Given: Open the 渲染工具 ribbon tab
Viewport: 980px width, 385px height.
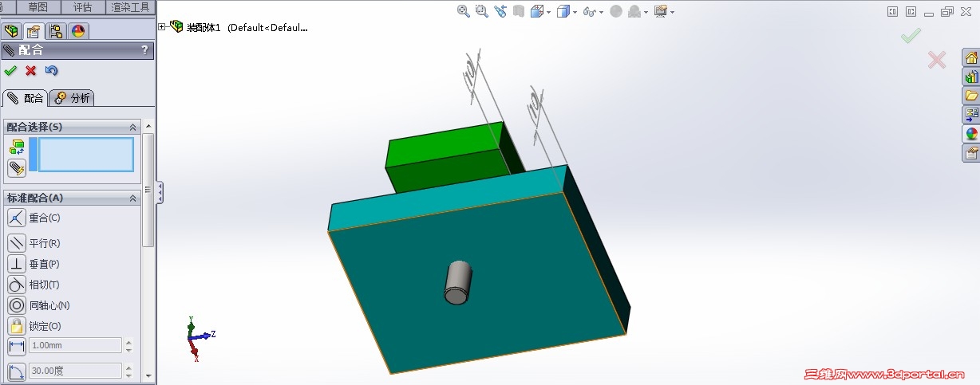Looking at the screenshot, I should click(131, 7).
